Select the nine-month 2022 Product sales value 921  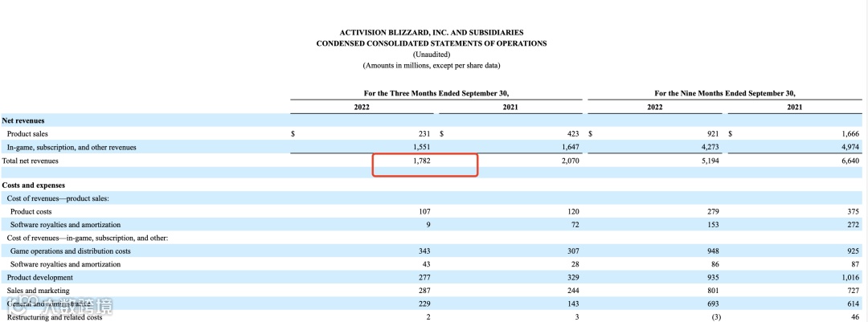[713, 134]
